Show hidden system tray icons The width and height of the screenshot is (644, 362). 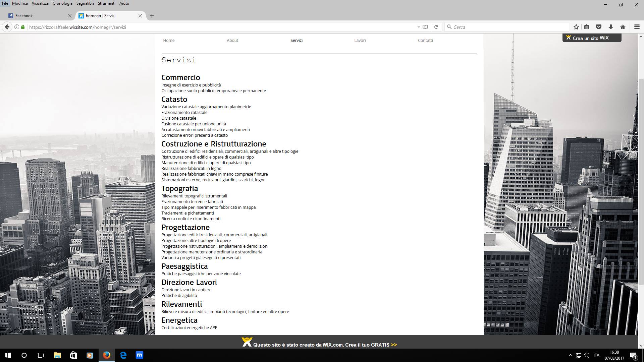(570, 355)
